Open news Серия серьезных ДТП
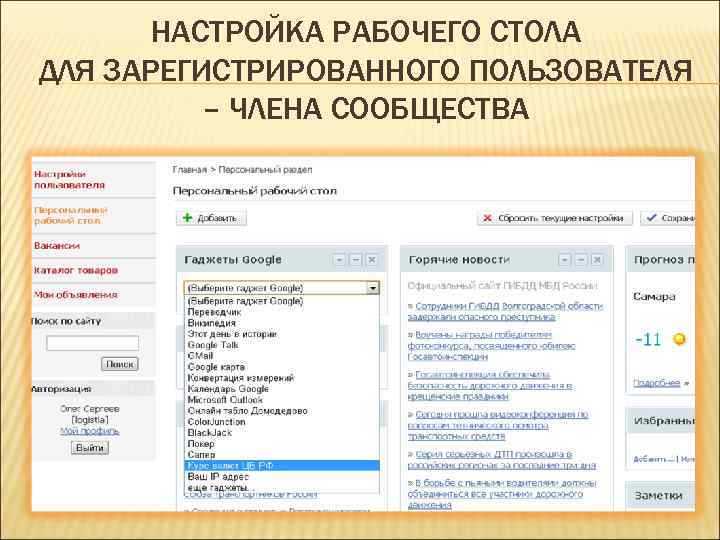The width and height of the screenshot is (720, 540). [x=502, y=460]
